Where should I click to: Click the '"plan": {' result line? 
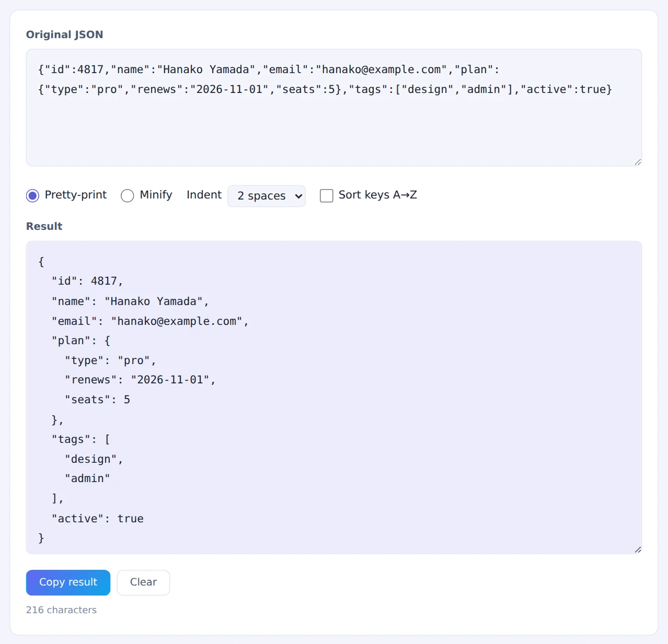[81, 341]
